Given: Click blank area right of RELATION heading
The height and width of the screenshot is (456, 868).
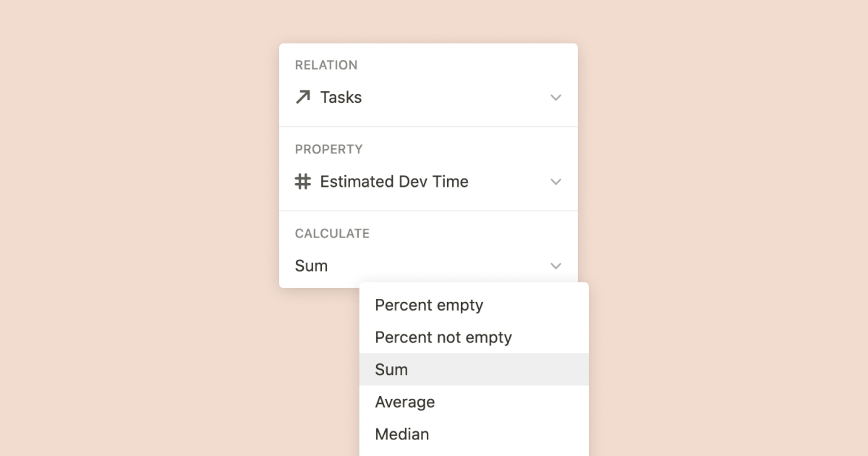Looking at the screenshot, I should 470,65.
